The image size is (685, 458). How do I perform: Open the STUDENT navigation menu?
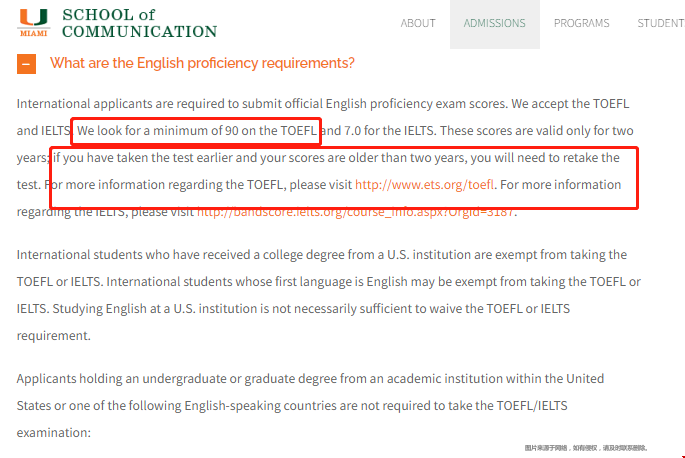tap(660, 23)
